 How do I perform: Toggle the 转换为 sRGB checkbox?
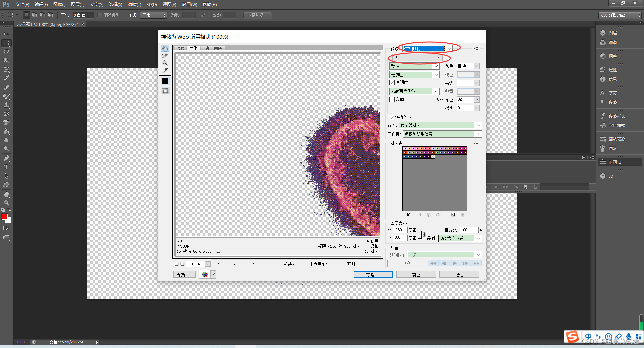pos(392,117)
